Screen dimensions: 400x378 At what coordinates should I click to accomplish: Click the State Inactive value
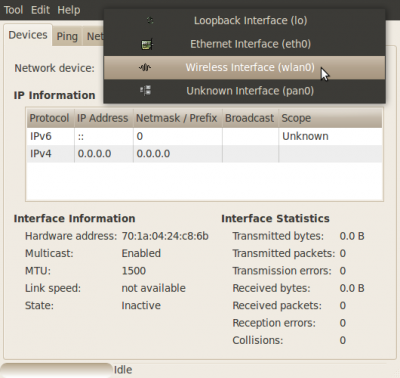coord(141,305)
